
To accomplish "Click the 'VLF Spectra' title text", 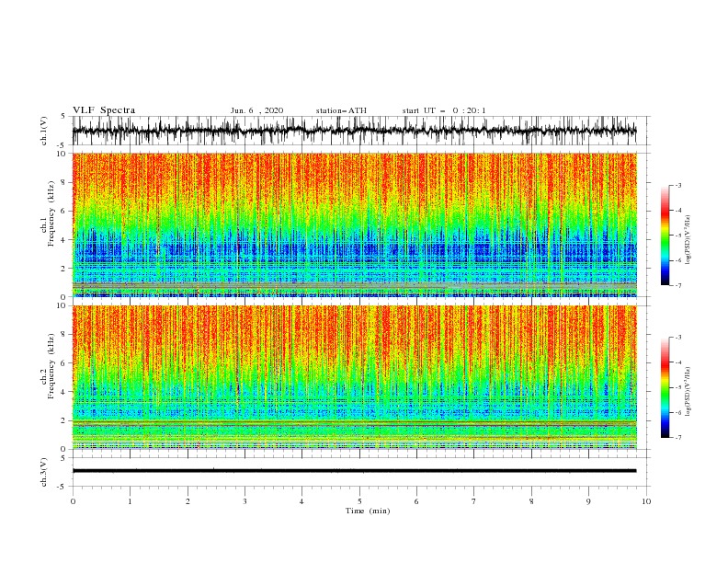I will [104, 110].
